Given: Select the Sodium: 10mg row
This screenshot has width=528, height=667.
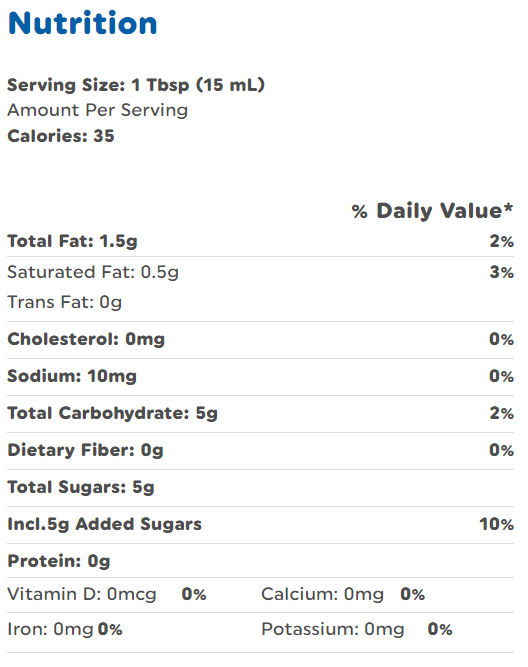Looking at the screenshot, I should coord(260,376).
